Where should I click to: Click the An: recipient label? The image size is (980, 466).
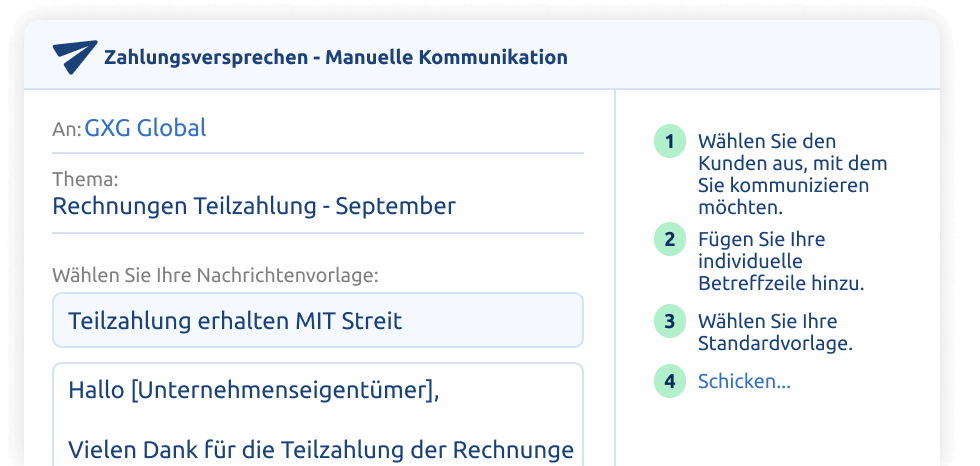(x=67, y=129)
